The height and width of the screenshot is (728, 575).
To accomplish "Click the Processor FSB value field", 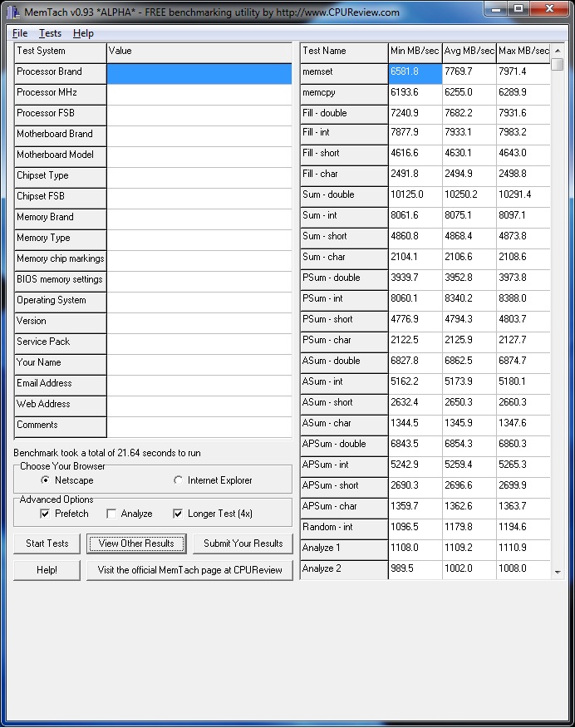I will [x=199, y=116].
